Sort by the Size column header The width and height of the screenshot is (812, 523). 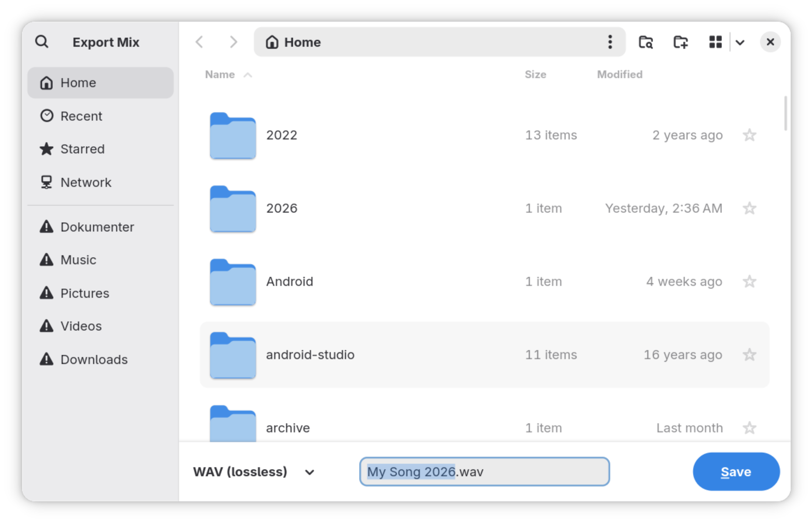535,75
